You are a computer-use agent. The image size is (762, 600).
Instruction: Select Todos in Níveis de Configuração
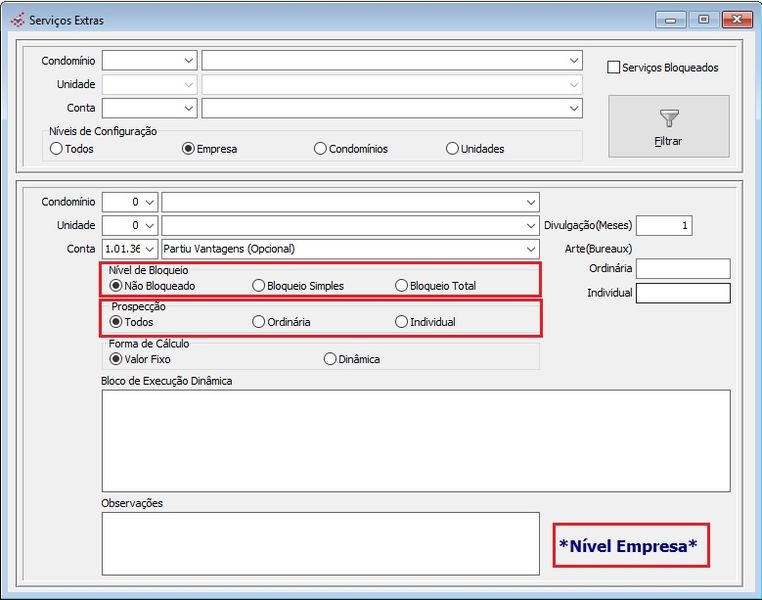coord(57,149)
